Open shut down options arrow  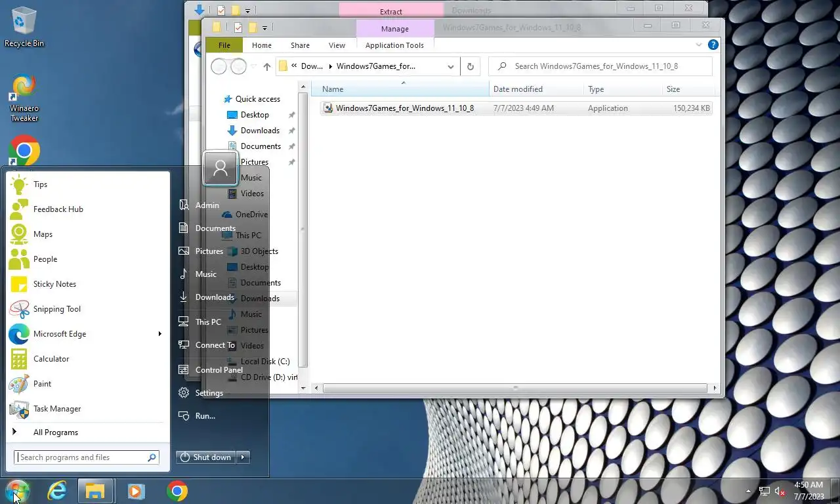coord(243,457)
